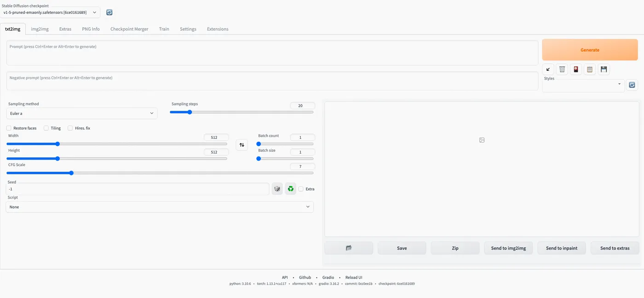Screen dimensions: 644x298
Task: Open the Train tab
Action: click(x=164, y=29)
